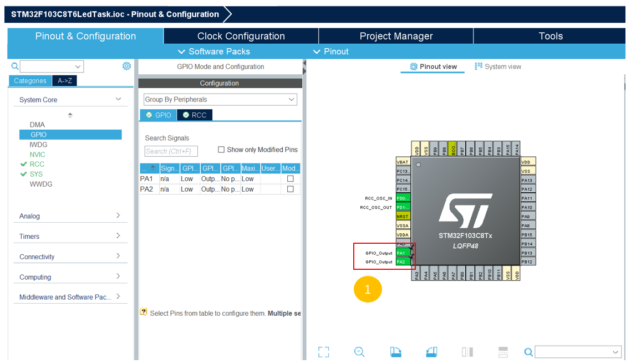Select WWDG in System Core list
The height and width of the screenshot is (364, 636).
tap(41, 184)
